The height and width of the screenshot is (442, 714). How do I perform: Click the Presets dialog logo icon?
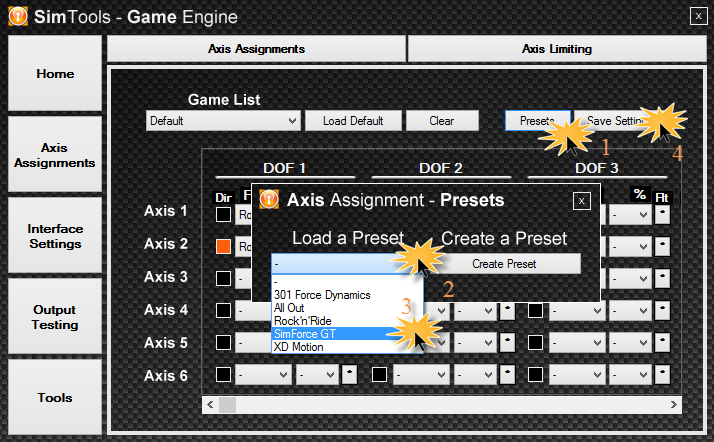[269, 199]
